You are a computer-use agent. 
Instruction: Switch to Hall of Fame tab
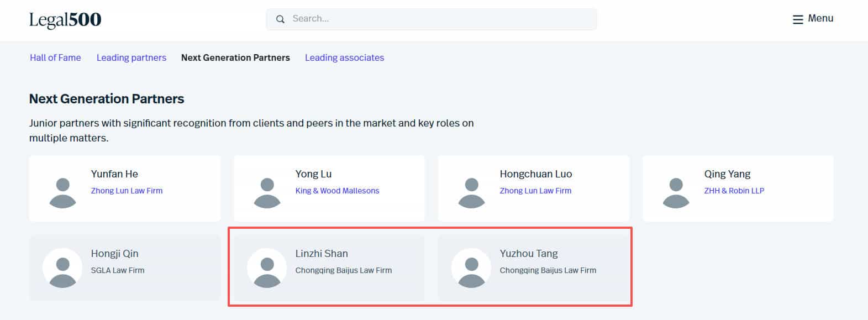click(x=55, y=57)
